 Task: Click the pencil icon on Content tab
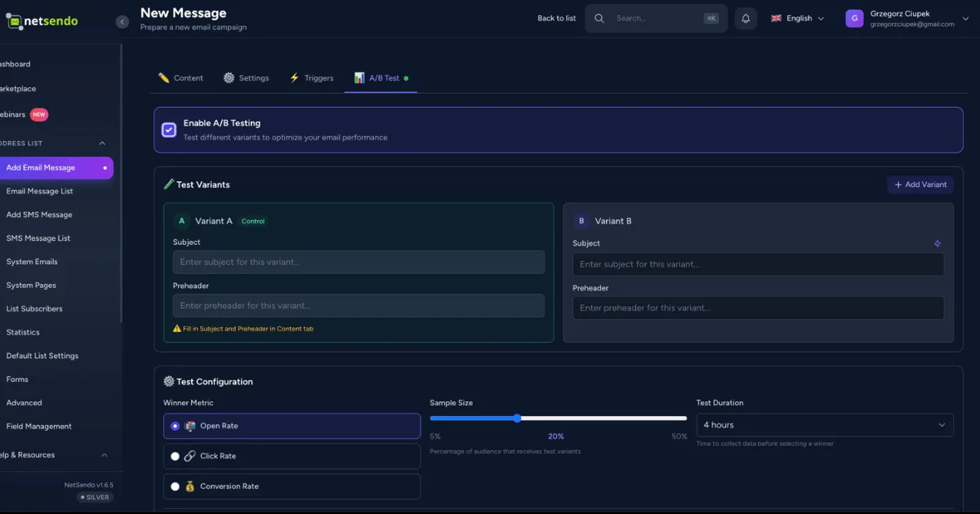tap(164, 78)
